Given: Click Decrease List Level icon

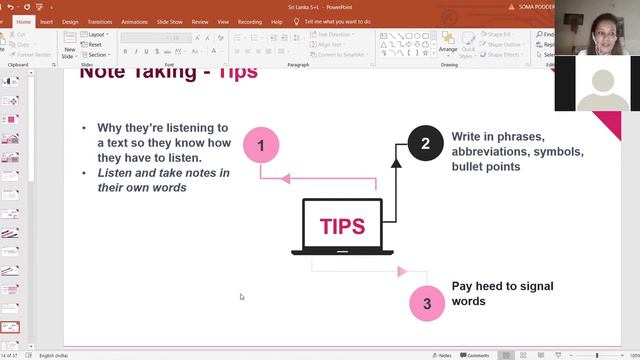Looking at the screenshot, I should click(x=273, y=38).
